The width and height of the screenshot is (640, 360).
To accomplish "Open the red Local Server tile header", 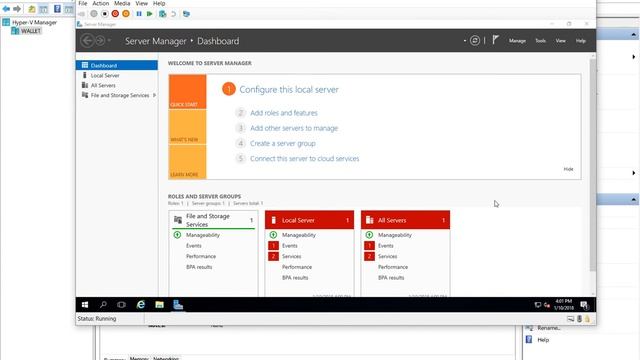I will pyautogui.click(x=309, y=220).
